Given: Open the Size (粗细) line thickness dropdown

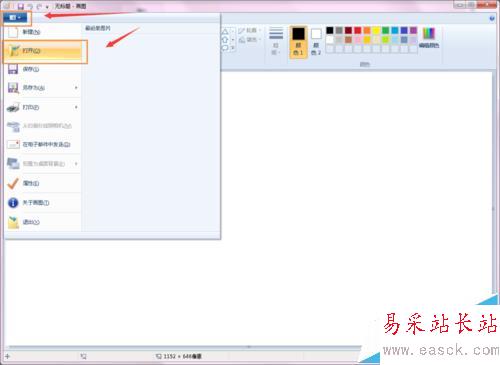Looking at the screenshot, I should [x=276, y=41].
